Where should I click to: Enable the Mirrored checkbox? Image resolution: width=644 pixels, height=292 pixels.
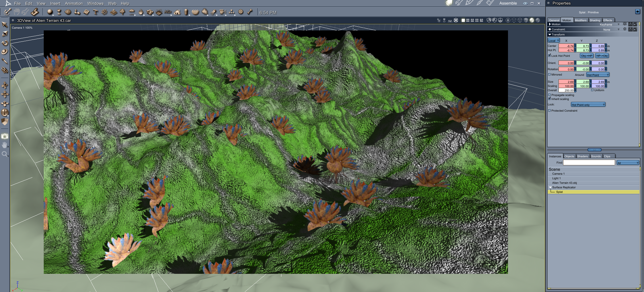point(549,74)
